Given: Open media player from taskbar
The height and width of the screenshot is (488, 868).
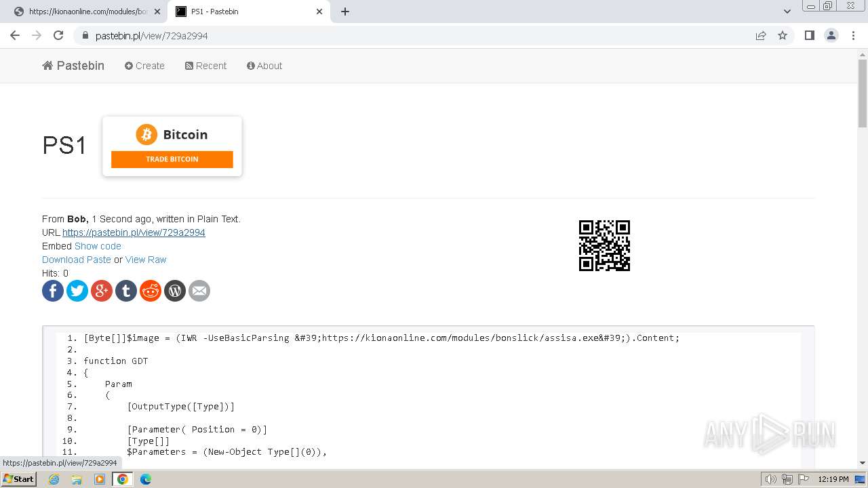Looking at the screenshot, I should [100, 479].
